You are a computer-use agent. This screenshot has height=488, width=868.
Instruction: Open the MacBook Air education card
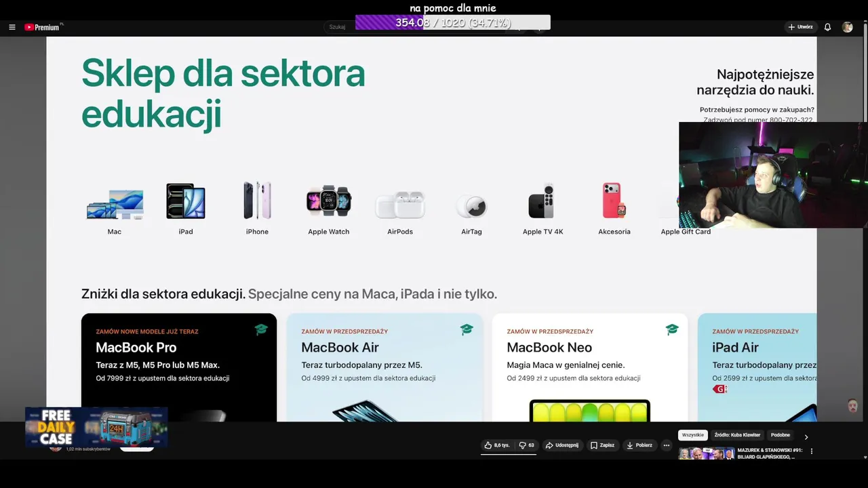tap(384, 367)
